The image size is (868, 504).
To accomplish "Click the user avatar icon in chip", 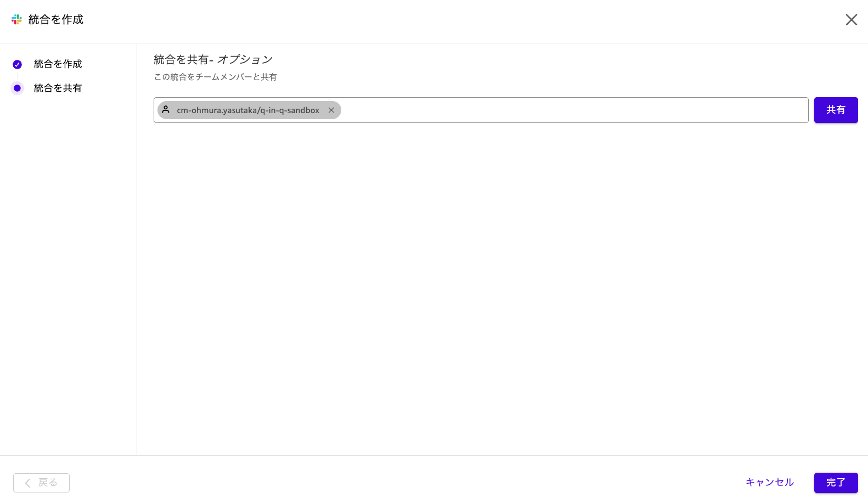I will point(166,110).
